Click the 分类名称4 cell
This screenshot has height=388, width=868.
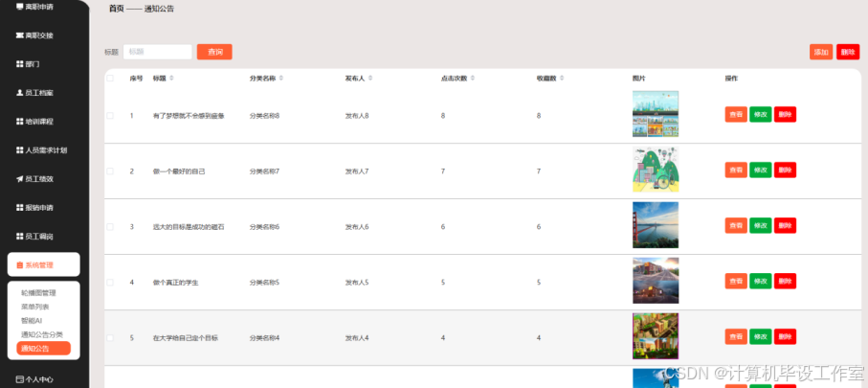click(x=264, y=337)
